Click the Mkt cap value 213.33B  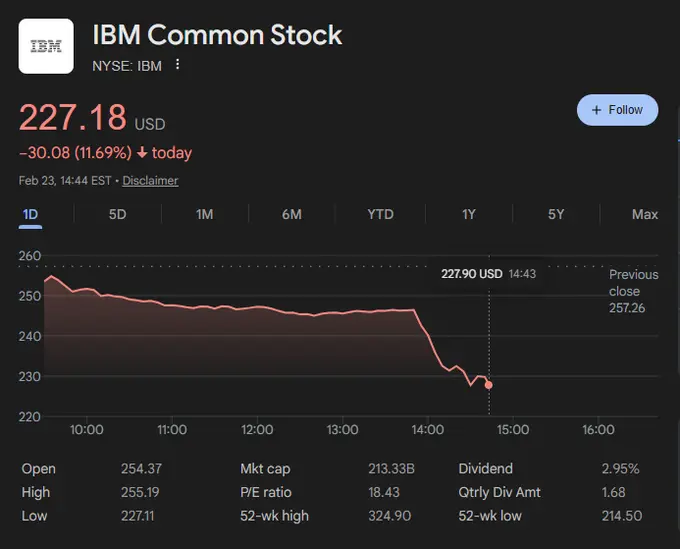point(393,468)
